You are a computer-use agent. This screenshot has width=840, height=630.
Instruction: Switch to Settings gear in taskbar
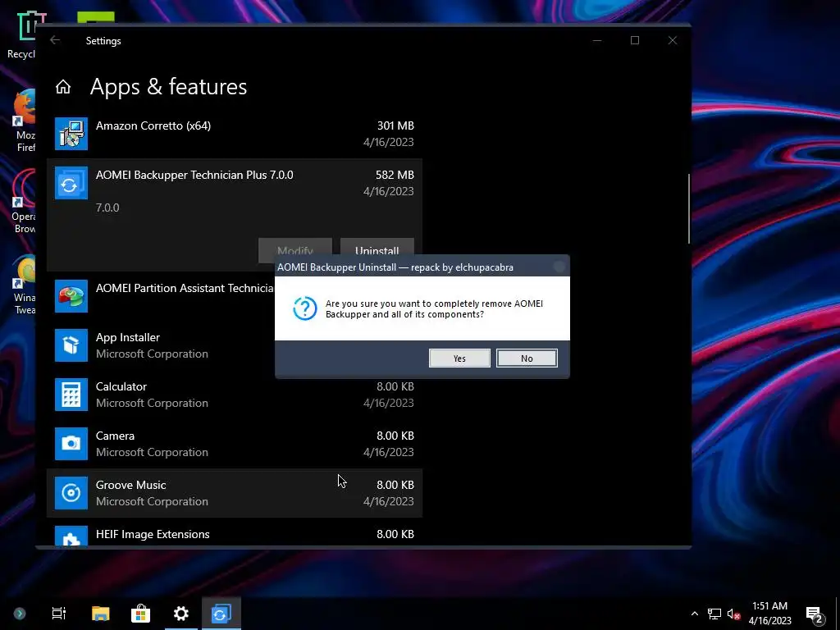coord(181,614)
